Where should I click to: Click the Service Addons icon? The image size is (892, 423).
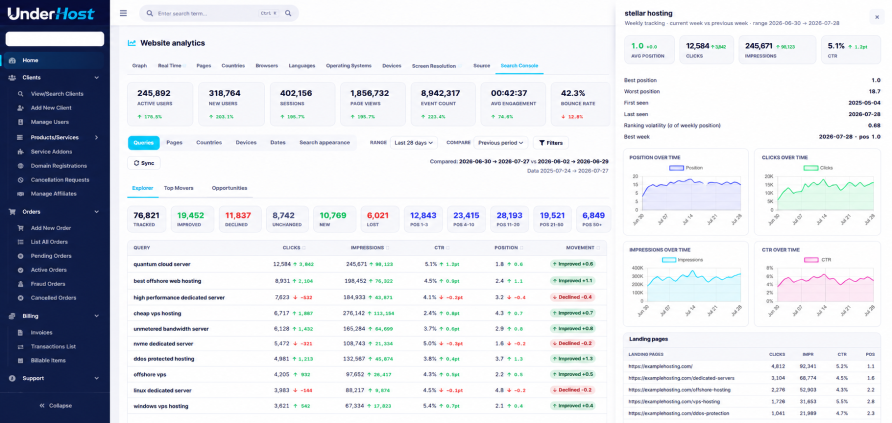coord(20,152)
